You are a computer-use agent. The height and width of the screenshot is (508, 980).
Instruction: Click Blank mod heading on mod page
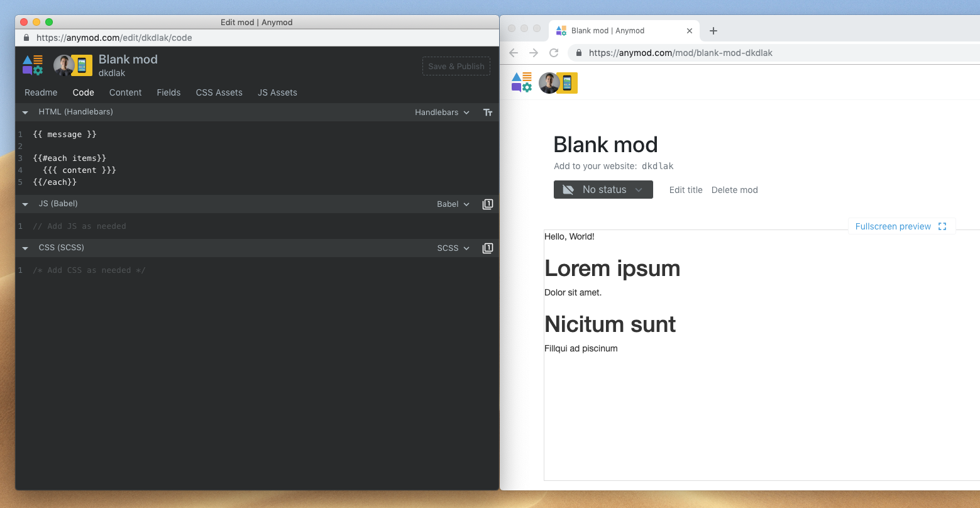[605, 145]
